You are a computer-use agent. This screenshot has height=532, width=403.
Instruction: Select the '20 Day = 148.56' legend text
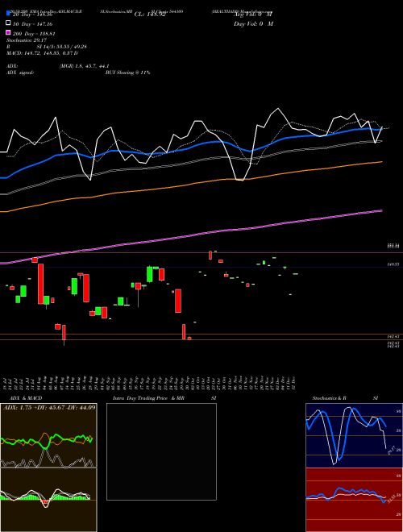(32, 15)
